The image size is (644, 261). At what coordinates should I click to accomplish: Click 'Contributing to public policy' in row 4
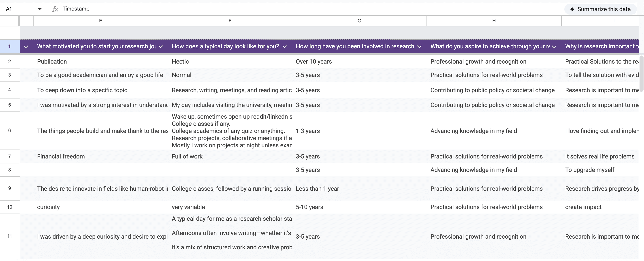point(494,90)
